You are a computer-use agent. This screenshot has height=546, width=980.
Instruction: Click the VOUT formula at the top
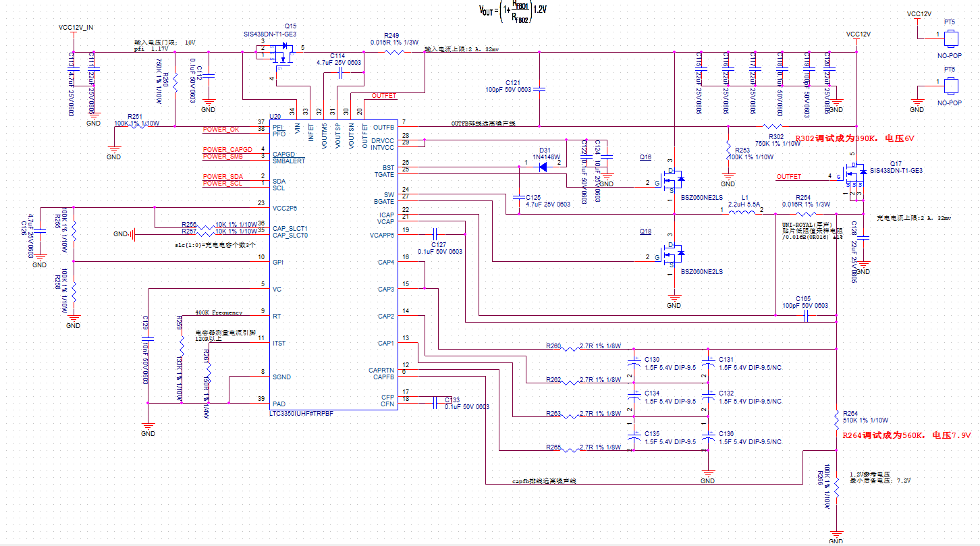pos(513,10)
